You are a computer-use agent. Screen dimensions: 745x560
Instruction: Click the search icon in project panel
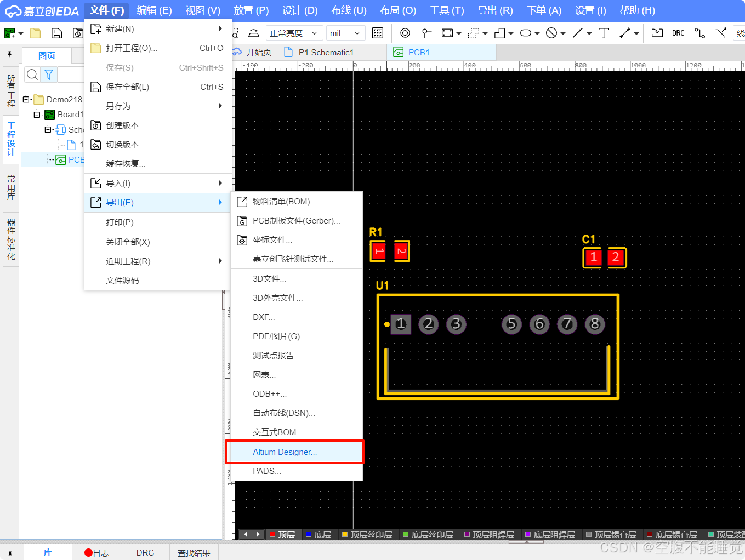point(32,75)
